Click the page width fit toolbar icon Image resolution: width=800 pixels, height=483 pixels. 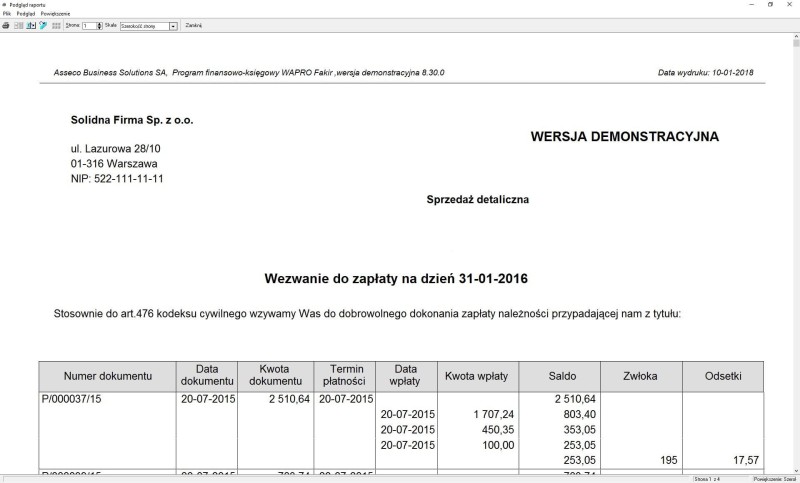30,25
